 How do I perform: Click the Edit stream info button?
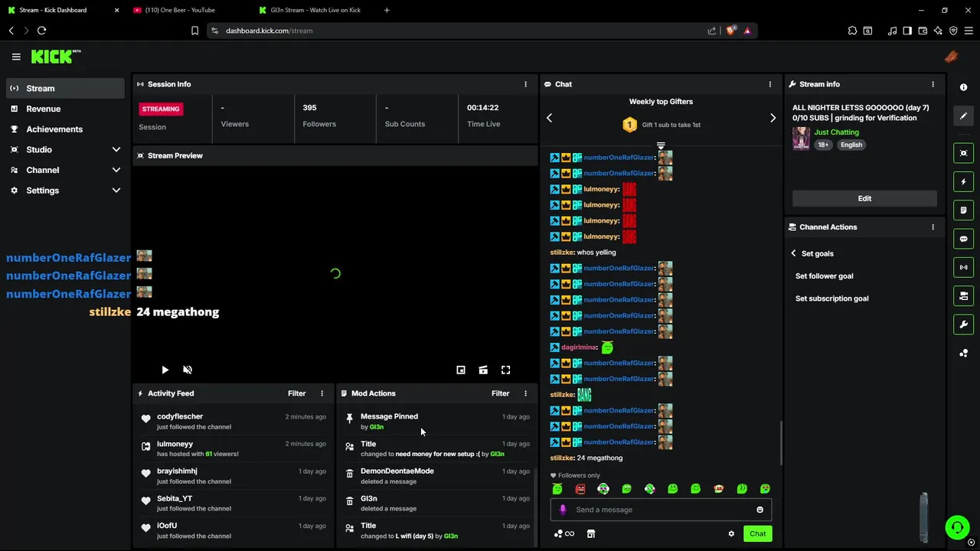pyautogui.click(x=864, y=198)
